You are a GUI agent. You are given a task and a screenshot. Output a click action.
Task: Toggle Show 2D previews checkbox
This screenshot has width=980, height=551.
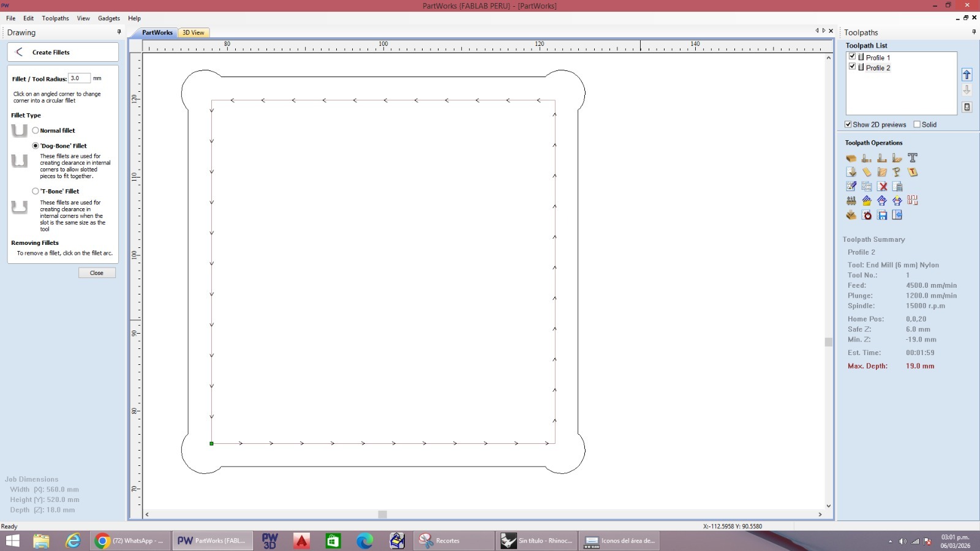[x=848, y=124]
